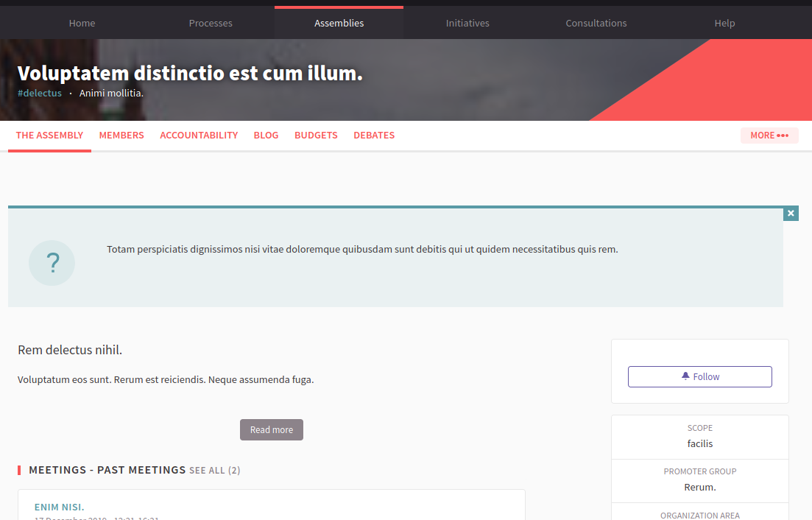Viewport: 812px width, 520px height.
Task: Open the Accountability tab
Action: point(199,136)
